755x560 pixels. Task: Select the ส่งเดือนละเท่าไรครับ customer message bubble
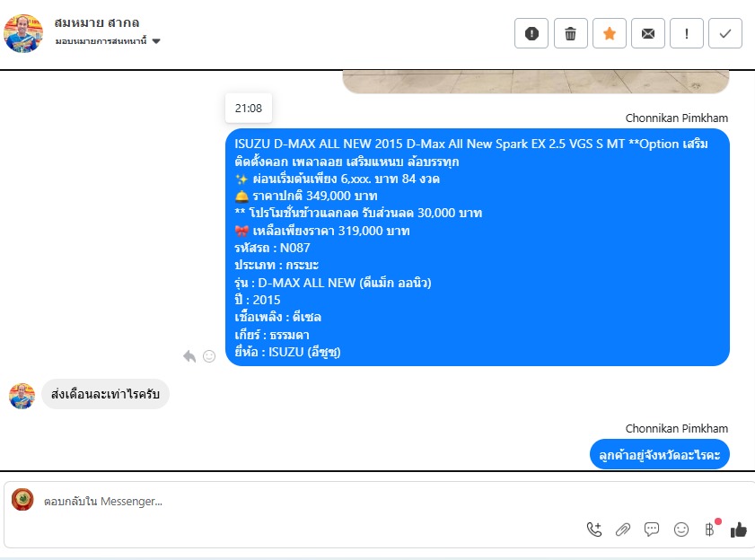click(x=105, y=394)
